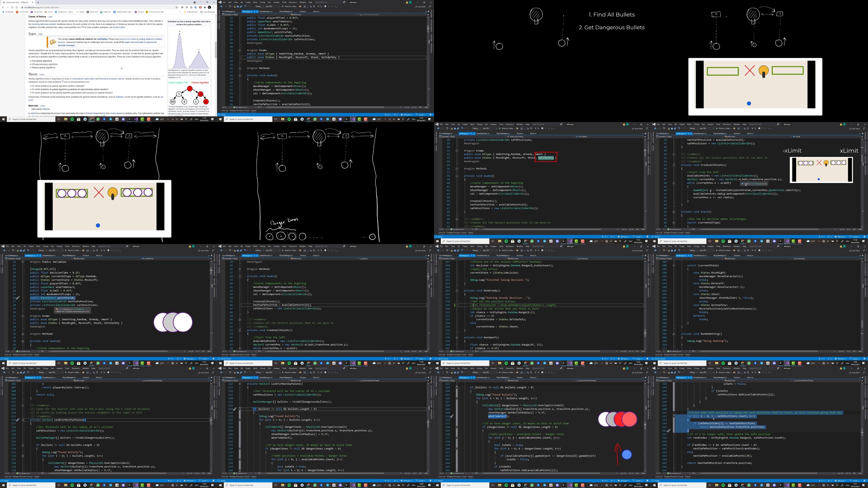Open Extensions menu in the xLimit diagram window
The width and height of the screenshot is (868, 488).
point(727,124)
